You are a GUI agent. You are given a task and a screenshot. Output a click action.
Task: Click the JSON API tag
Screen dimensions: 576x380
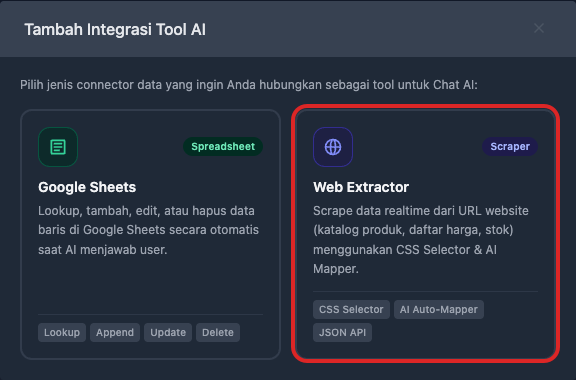[x=342, y=333]
